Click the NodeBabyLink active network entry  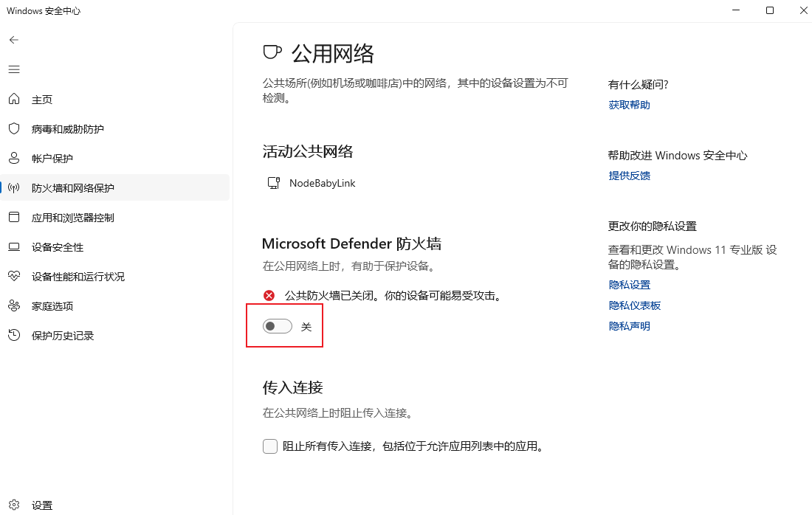pyautogui.click(x=312, y=183)
